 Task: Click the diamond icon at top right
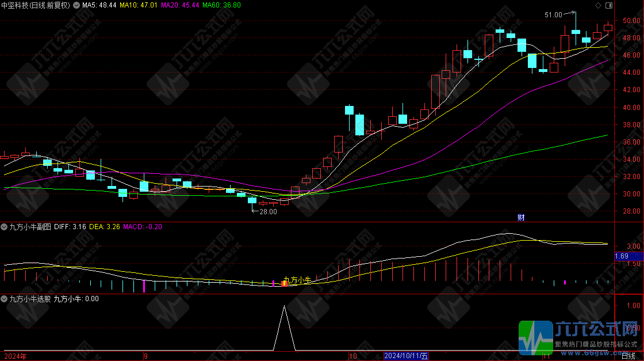pyautogui.click(x=598, y=5)
